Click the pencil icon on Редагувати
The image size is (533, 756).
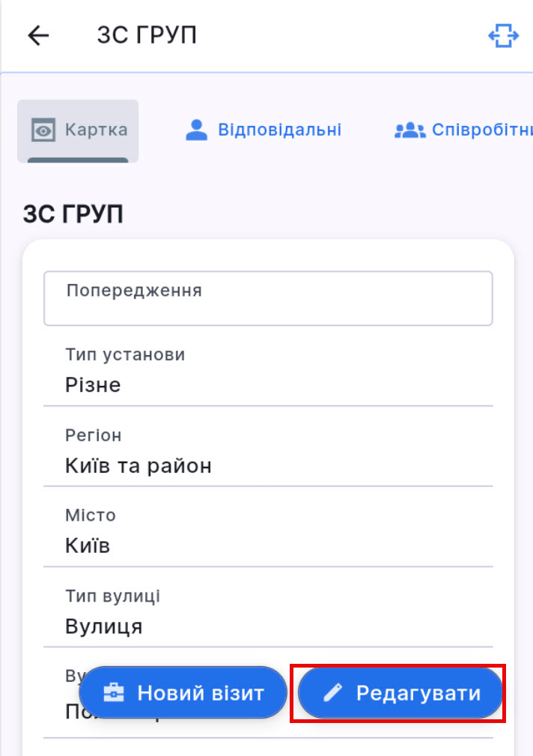point(332,693)
